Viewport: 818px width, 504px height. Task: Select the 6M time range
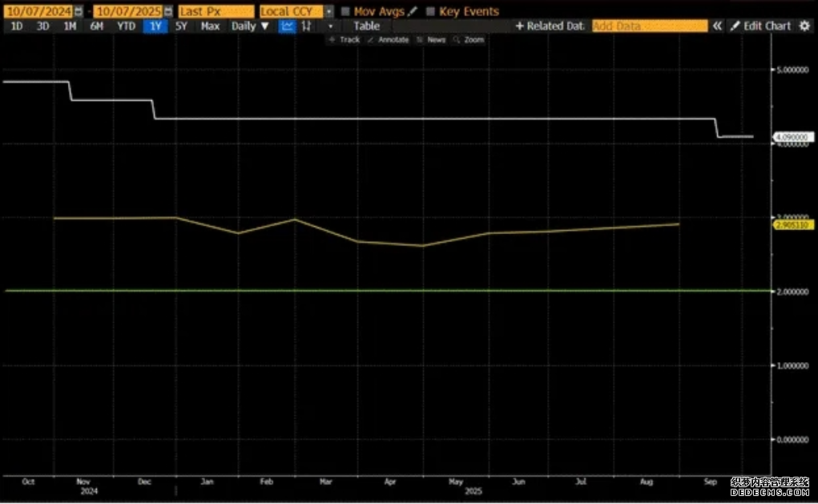(x=96, y=26)
